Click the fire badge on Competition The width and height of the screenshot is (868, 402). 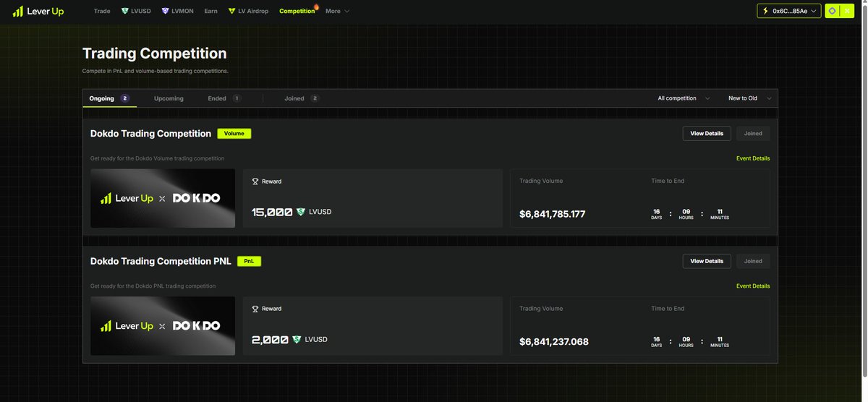(316, 7)
